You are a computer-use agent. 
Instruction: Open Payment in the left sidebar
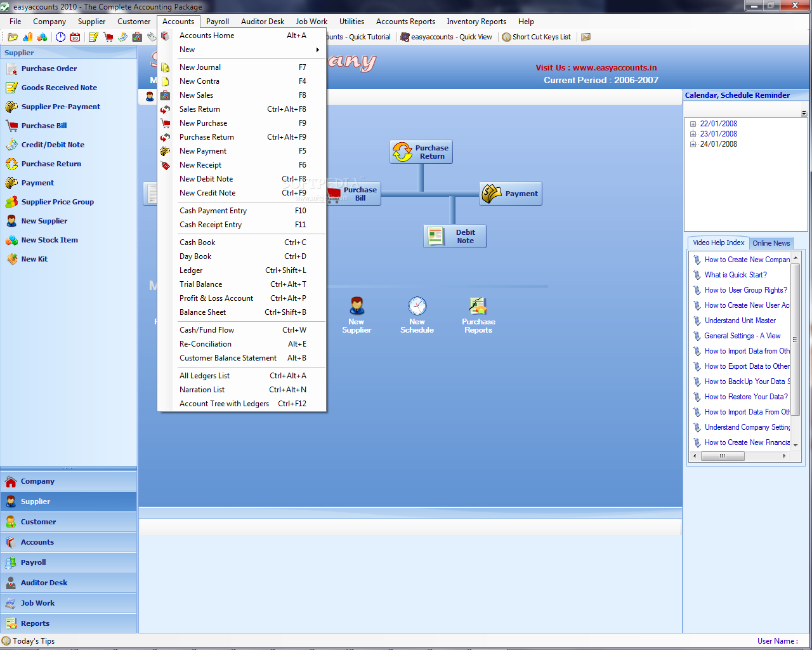pos(37,183)
